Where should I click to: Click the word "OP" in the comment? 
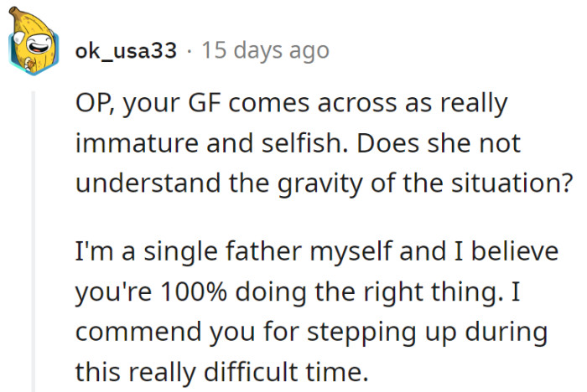coord(93,106)
